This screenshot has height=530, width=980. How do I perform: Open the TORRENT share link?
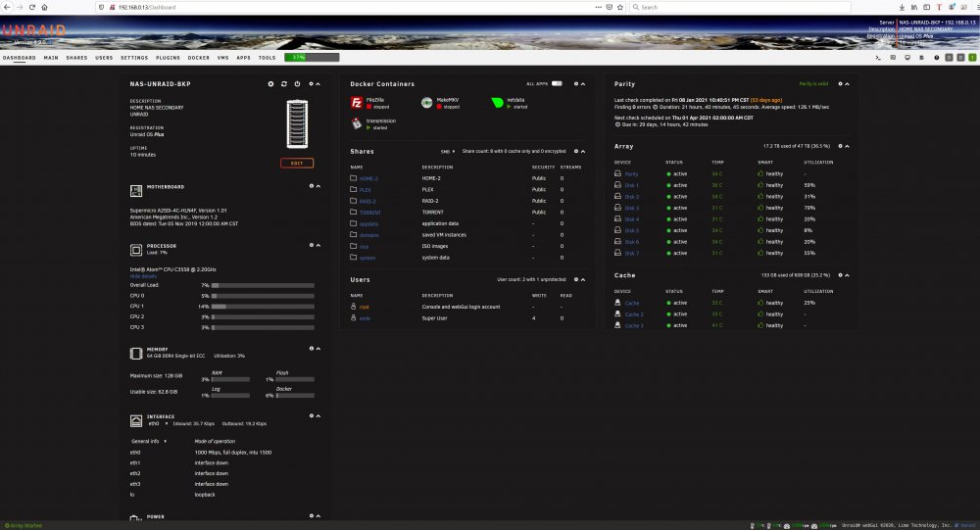[x=370, y=213]
